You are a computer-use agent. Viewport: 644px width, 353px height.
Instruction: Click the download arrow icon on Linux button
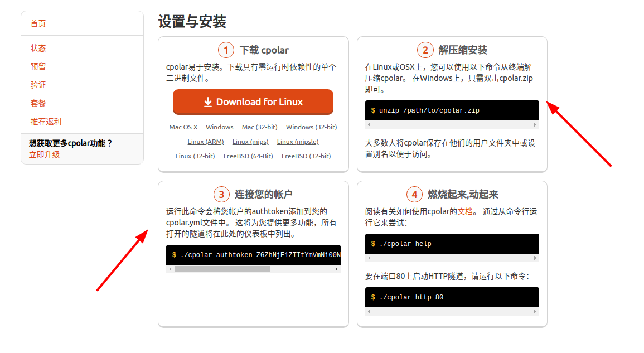pyautogui.click(x=208, y=102)
